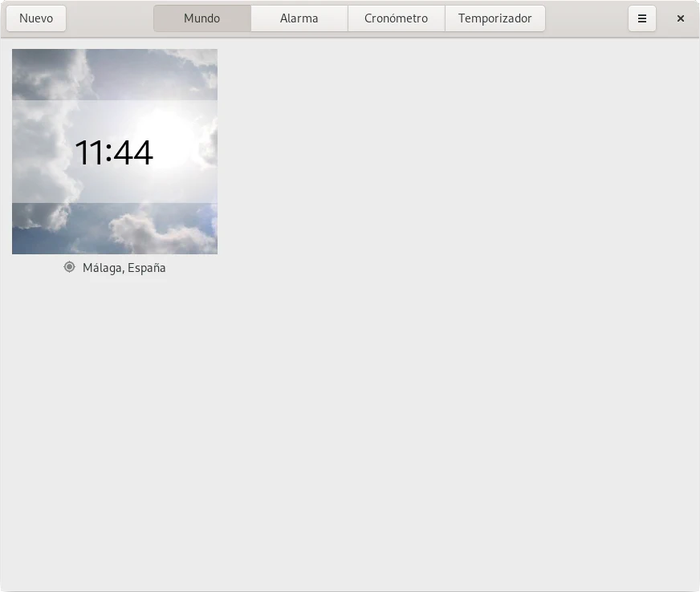The height and width of the screenshot is (592, 700).
Task: Click the 11:44 time display
Action: pyautogui.click(x=114, y=152)
